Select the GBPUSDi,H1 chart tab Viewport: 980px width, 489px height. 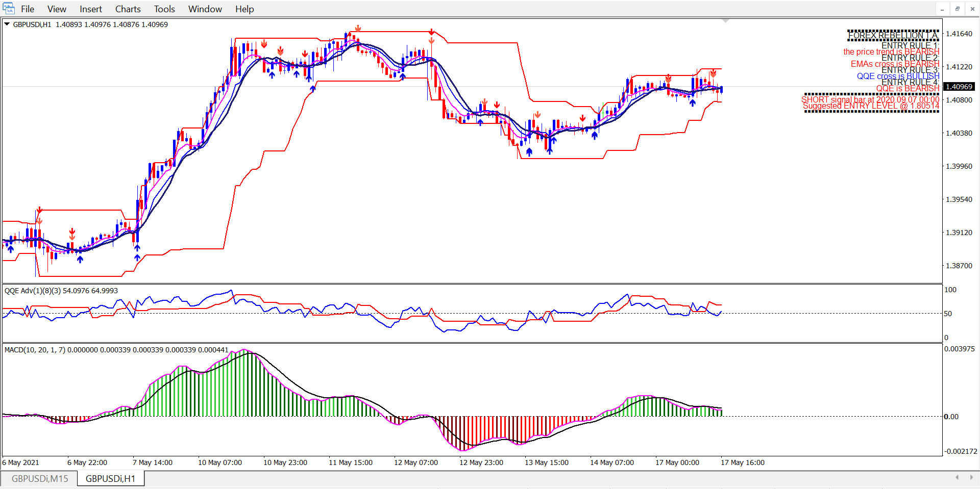coord(110,478)
